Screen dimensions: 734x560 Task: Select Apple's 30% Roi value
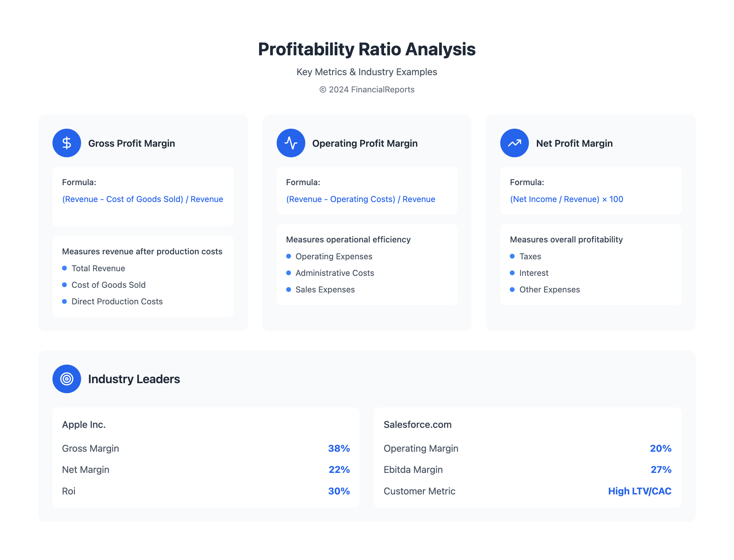pos(339,491)
